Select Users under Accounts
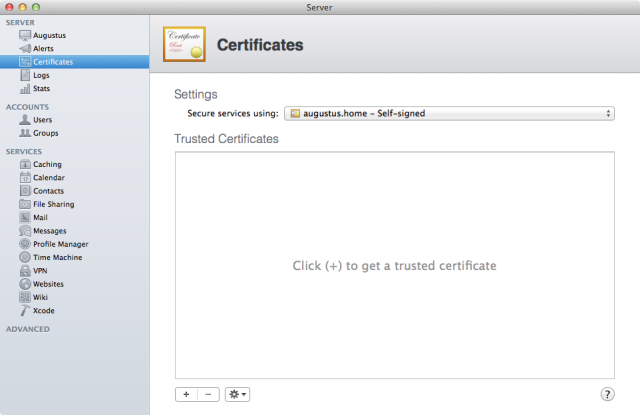 [43, 119]
